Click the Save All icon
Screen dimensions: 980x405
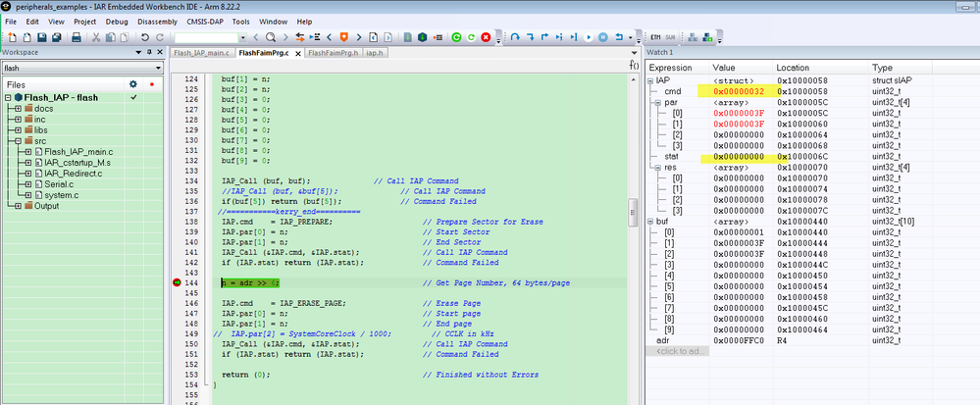click(56, 37)
